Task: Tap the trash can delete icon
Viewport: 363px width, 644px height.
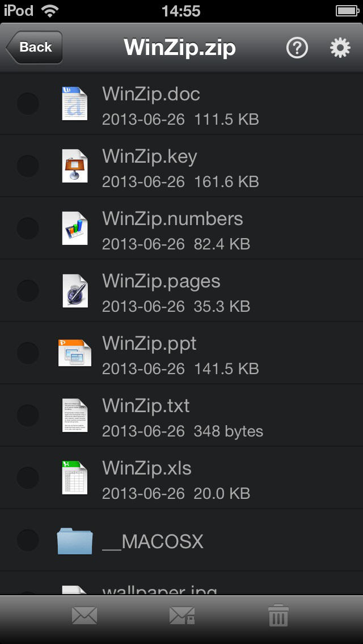Action: 278,615
